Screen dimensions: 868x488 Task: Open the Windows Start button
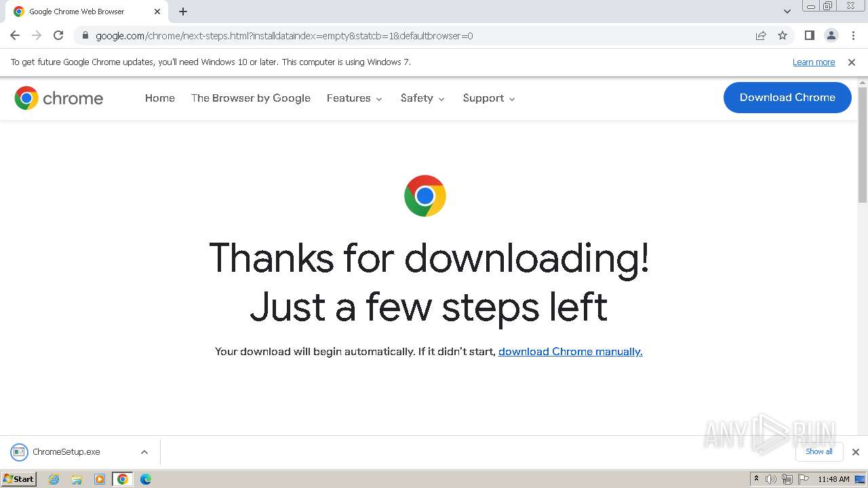[x=19, y=479]
